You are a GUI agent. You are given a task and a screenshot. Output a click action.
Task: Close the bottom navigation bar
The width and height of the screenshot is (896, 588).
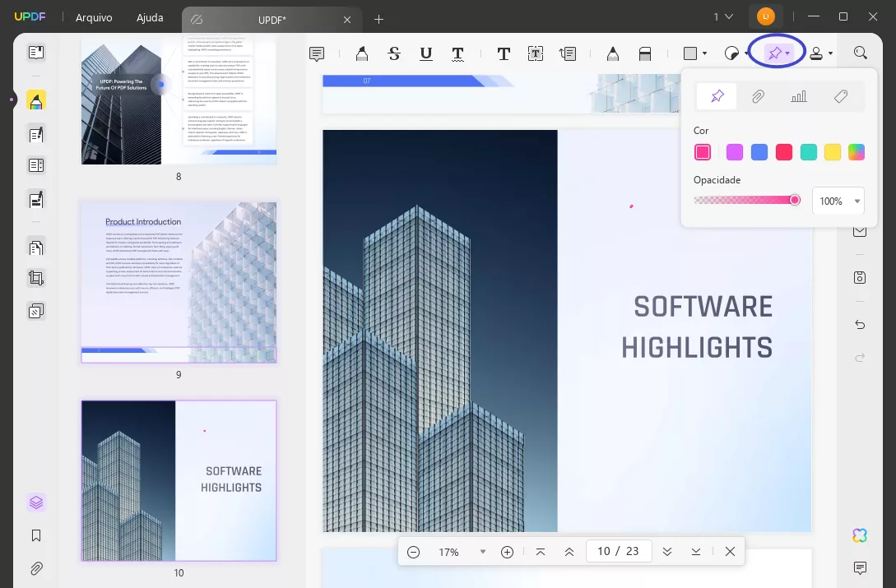730,552
